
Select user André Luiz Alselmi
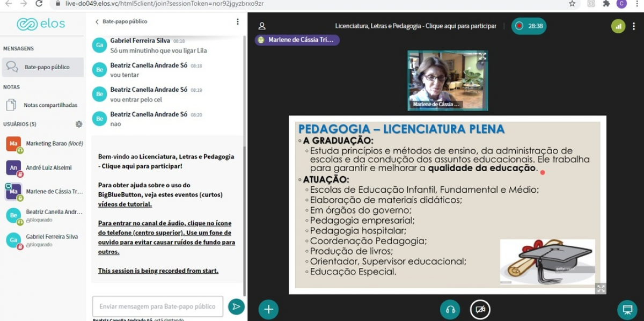[x=48, y=167]
